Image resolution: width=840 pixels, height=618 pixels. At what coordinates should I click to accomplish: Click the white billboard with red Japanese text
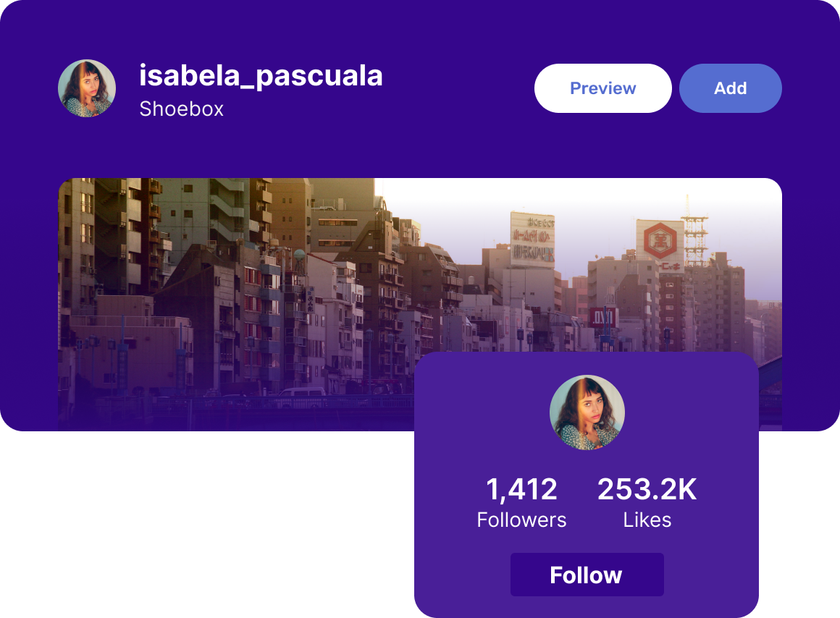532,240
